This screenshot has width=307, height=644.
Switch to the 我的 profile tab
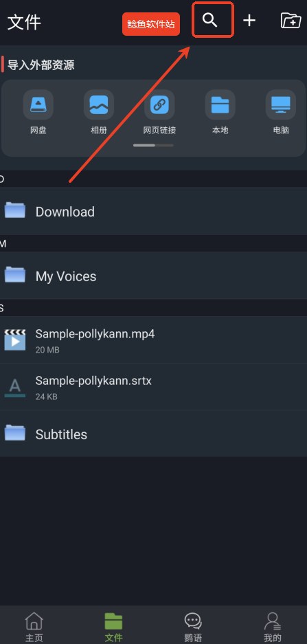pos(273,627)
